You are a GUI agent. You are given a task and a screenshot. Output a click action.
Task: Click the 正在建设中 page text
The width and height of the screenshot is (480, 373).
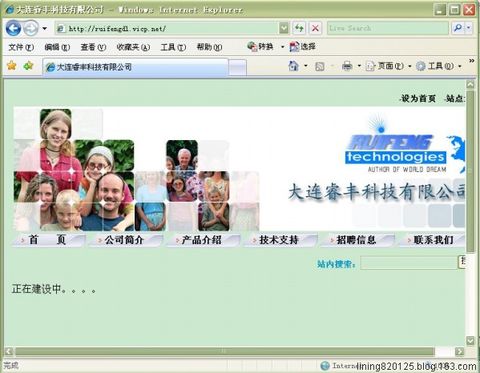pos(54,289)
